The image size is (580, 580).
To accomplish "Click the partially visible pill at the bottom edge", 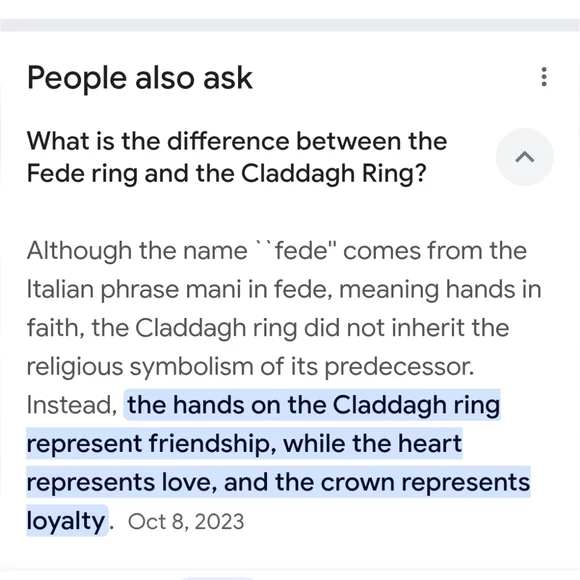I will coord(218,578).
